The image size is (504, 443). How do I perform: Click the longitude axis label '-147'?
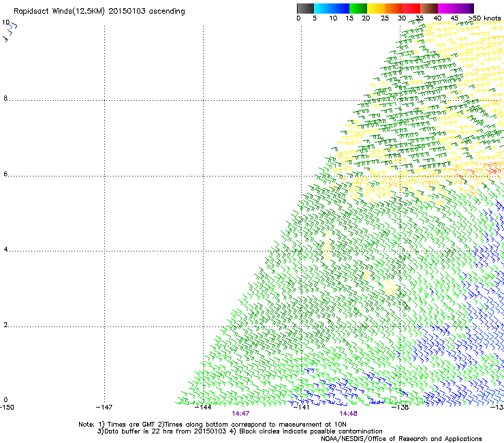click(104, 408)
